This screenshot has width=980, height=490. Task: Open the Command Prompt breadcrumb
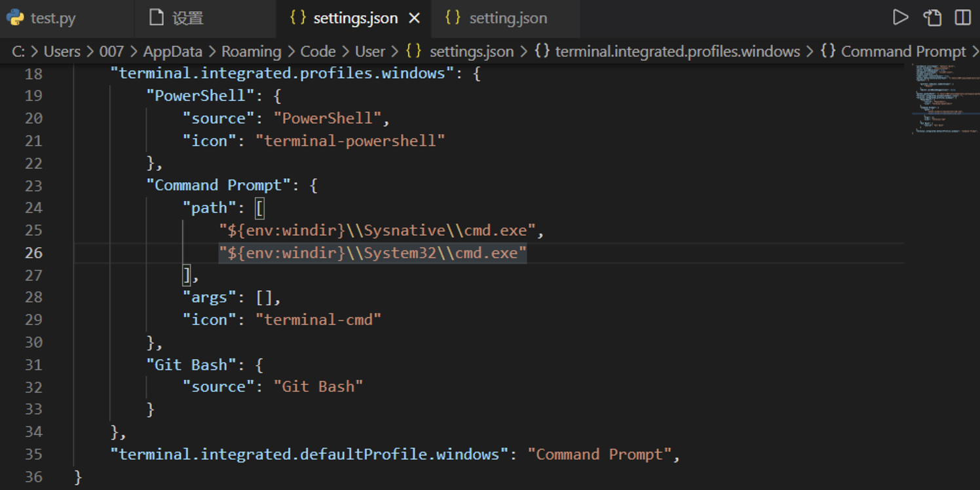(893, 51)
